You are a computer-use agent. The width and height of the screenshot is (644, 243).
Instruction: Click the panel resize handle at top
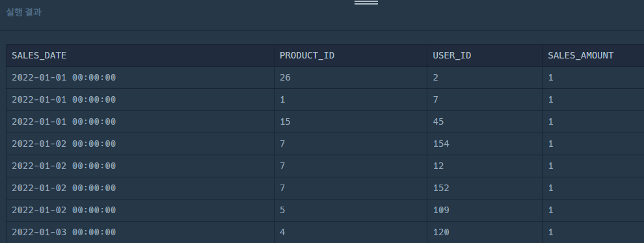[366, 3]
